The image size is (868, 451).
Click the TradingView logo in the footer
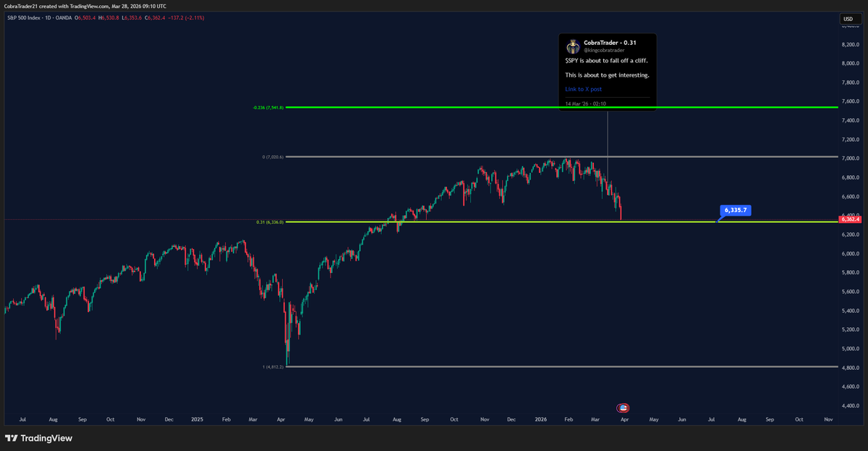coord(38,438)
